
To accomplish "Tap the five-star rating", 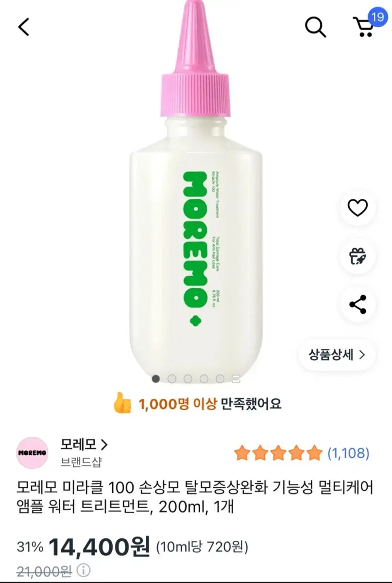I will [278, 453].
